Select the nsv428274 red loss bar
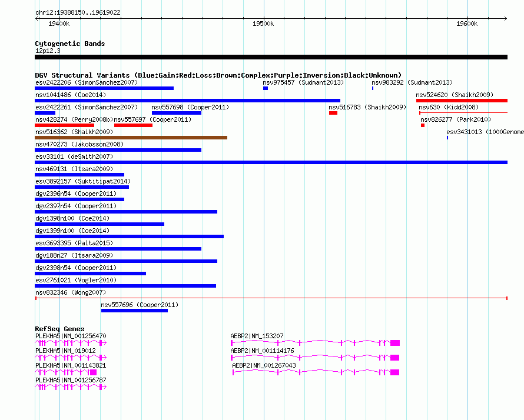Viewport: 524px width, 420px height. point(65,125)
